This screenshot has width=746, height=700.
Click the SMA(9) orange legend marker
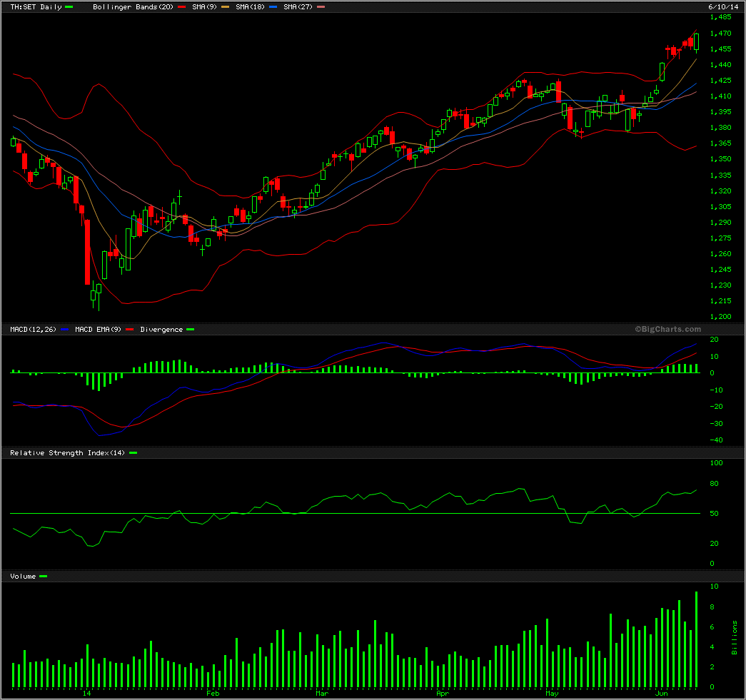pyautogui.click(x=226, y=7)
